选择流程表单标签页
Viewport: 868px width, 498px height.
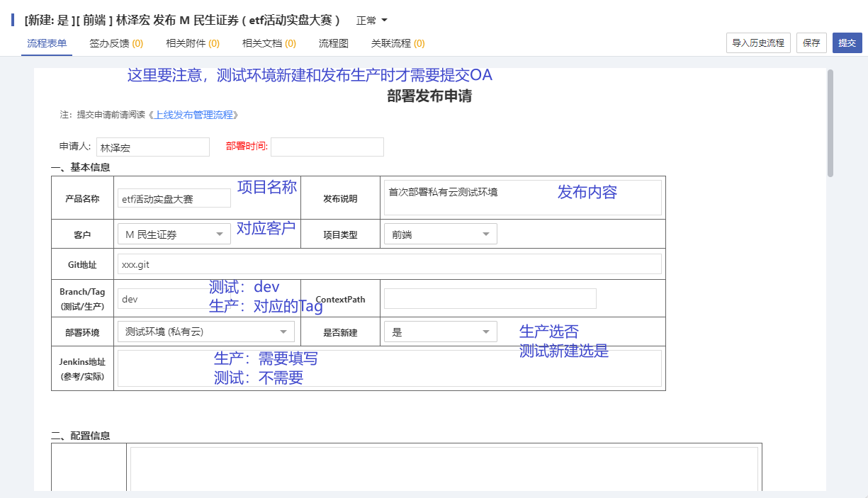coord(45,43)
